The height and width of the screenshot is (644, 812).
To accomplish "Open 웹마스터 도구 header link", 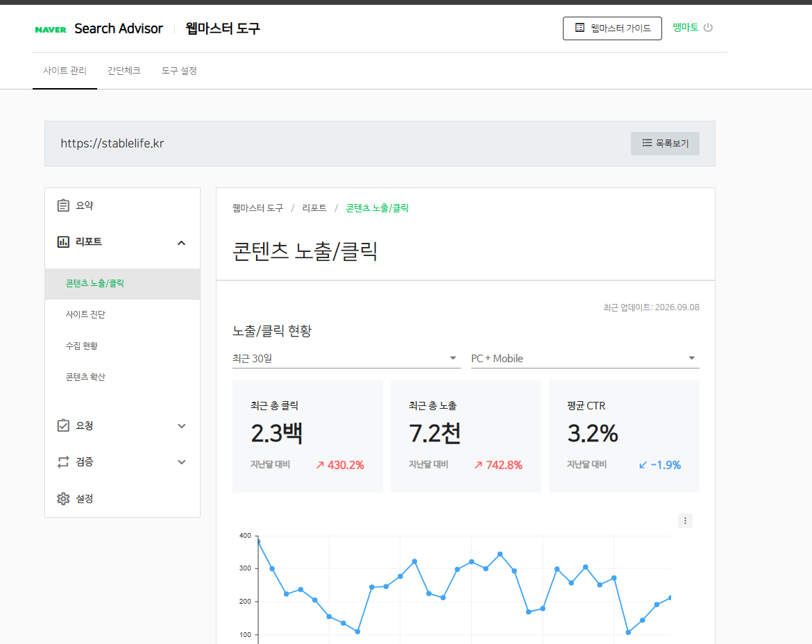I will pos(223,28).
